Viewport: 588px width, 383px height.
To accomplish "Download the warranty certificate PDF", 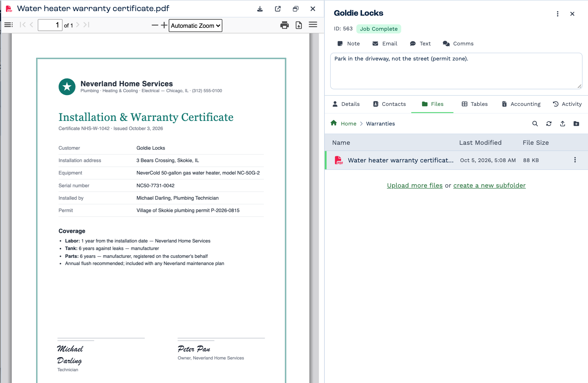I will pos(260,9).
